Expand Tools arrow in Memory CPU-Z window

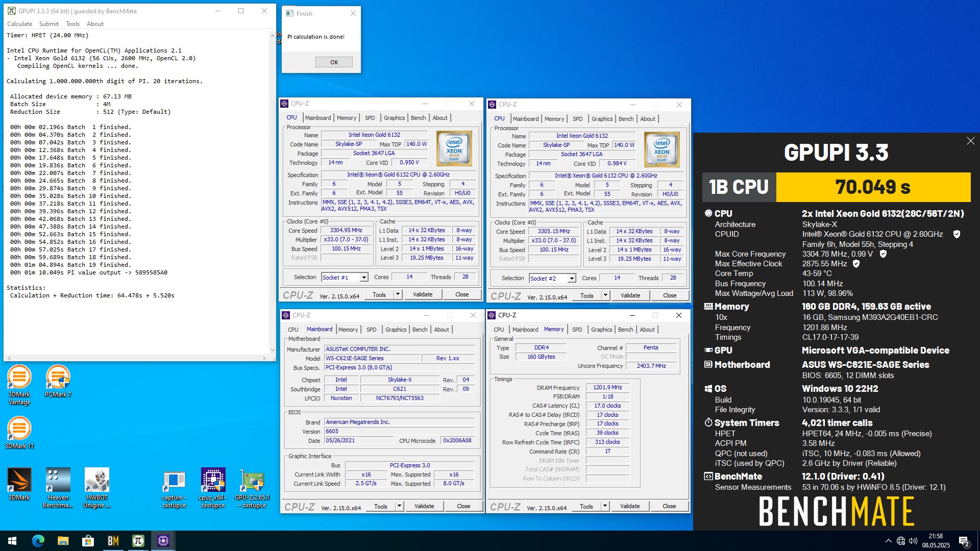tap(605, 506)
